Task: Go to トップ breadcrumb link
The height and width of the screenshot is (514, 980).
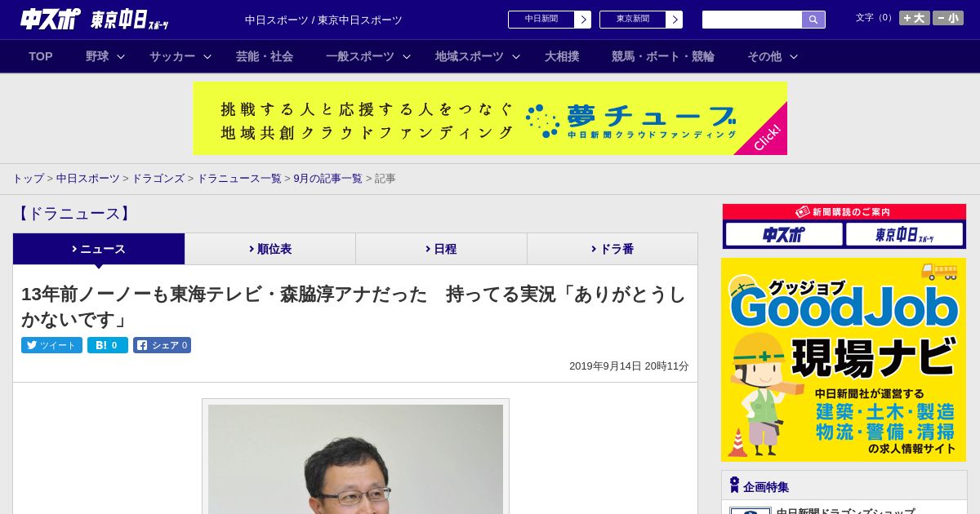Action: (x=28, y=179)
